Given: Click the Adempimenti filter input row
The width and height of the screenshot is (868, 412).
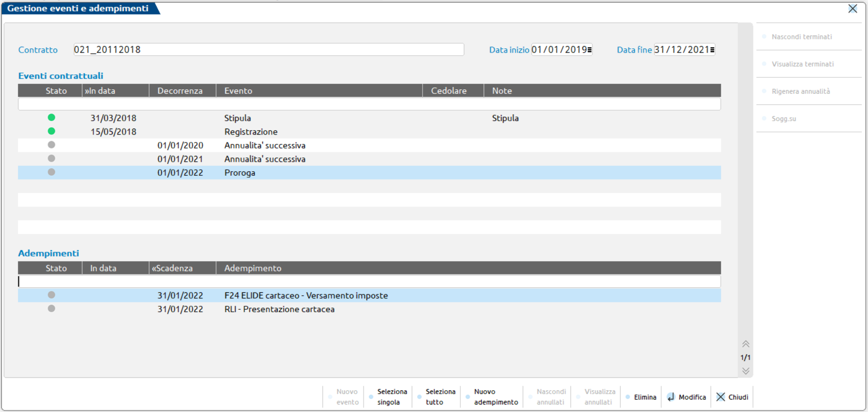Looking at the screenshot, I should 369,281.
